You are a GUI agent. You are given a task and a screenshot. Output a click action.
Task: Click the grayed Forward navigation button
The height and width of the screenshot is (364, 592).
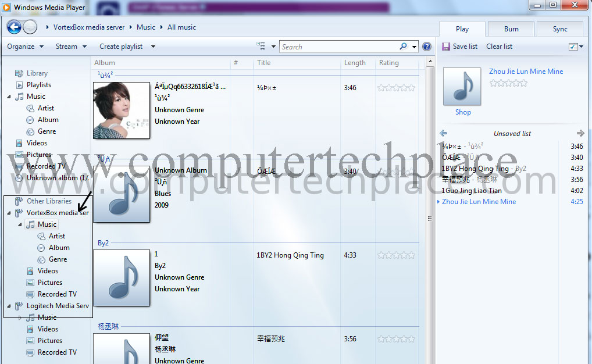pos(30,27)
